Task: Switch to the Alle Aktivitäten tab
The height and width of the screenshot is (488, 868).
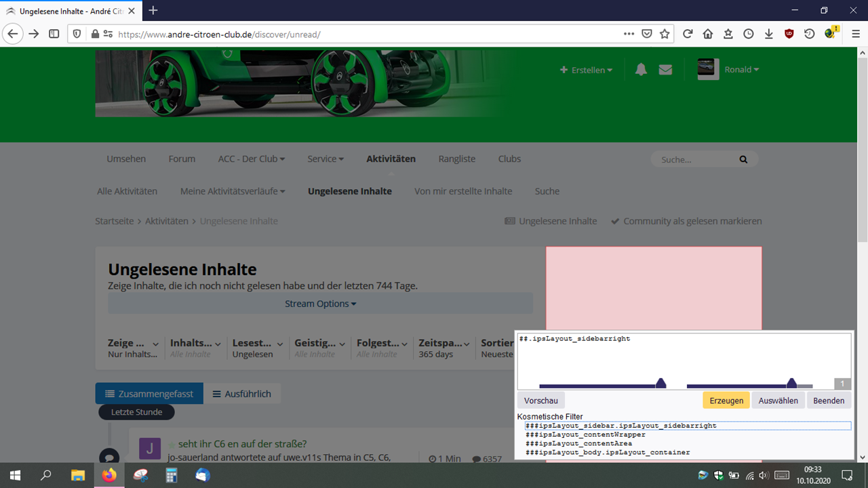Action: click(x=127, y=191)
